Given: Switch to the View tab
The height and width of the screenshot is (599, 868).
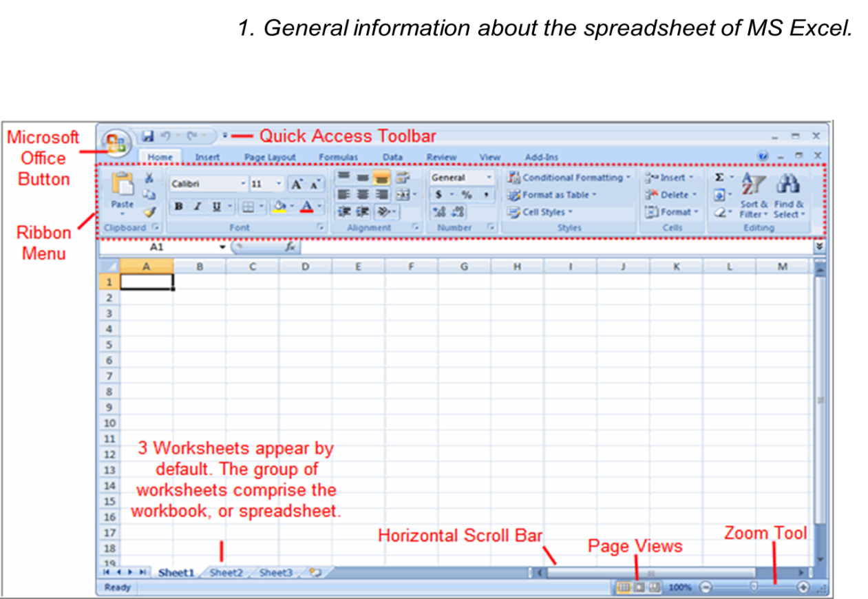Looking at the screenshot, I should click(490, 157).
